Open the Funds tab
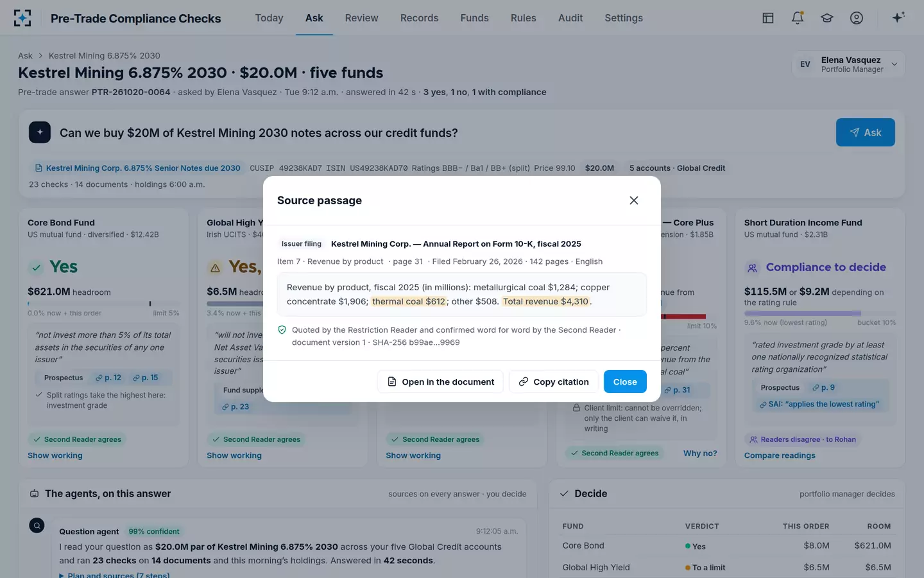 (x=474, y=18)
